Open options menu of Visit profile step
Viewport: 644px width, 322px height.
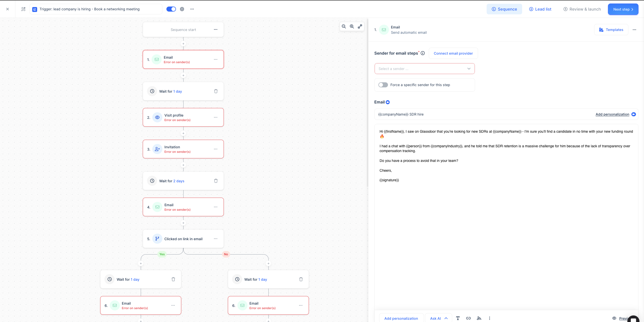coord(216,117)
